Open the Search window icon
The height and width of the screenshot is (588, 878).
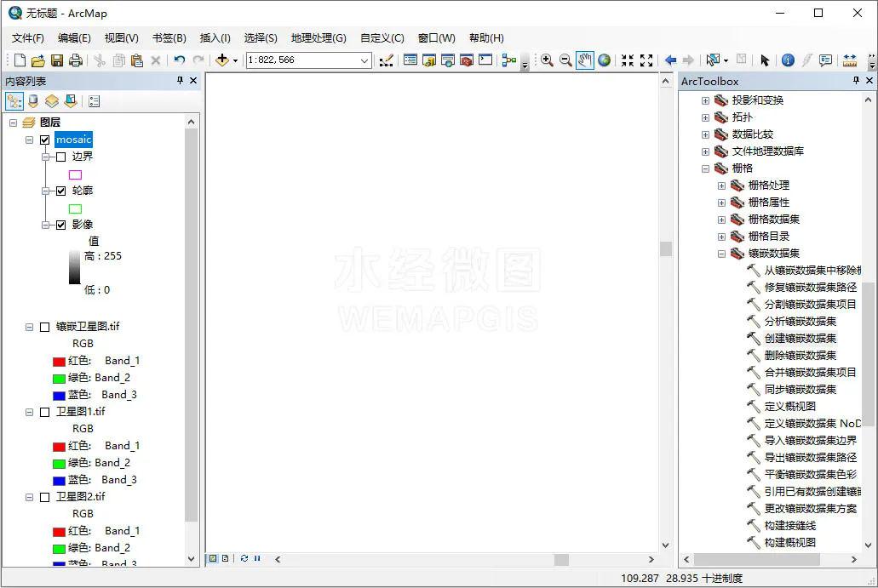(x=447, y=60)
